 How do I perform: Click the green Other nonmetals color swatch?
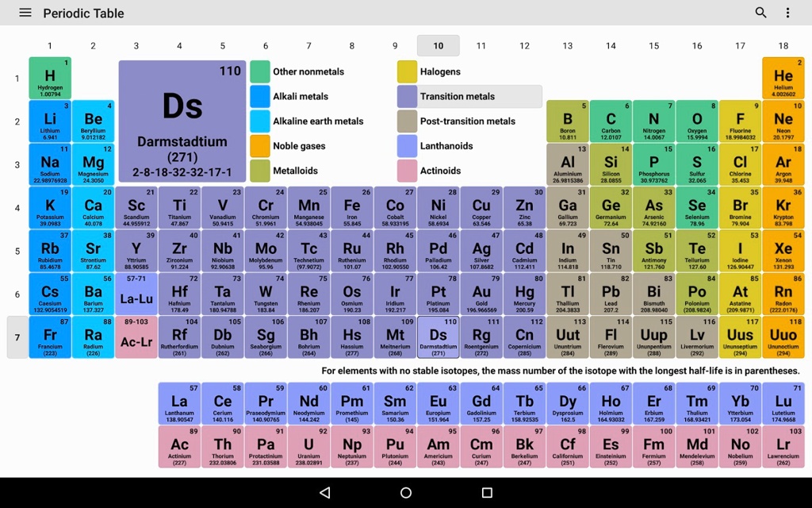[x=260, y=71]
